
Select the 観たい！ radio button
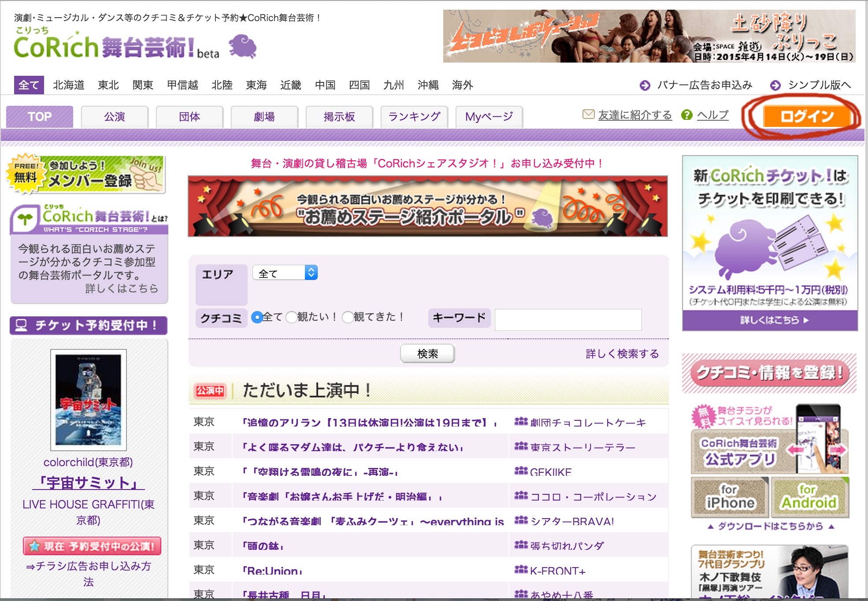pos(292,317)
